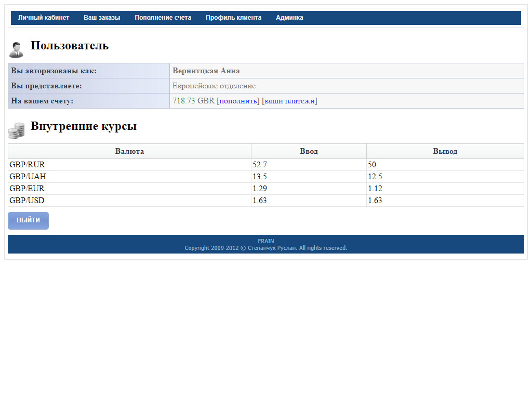This screenshot has height=399, width=532.
Task: Go to Ваш заказы in navigation
Action: click(102, 18)
